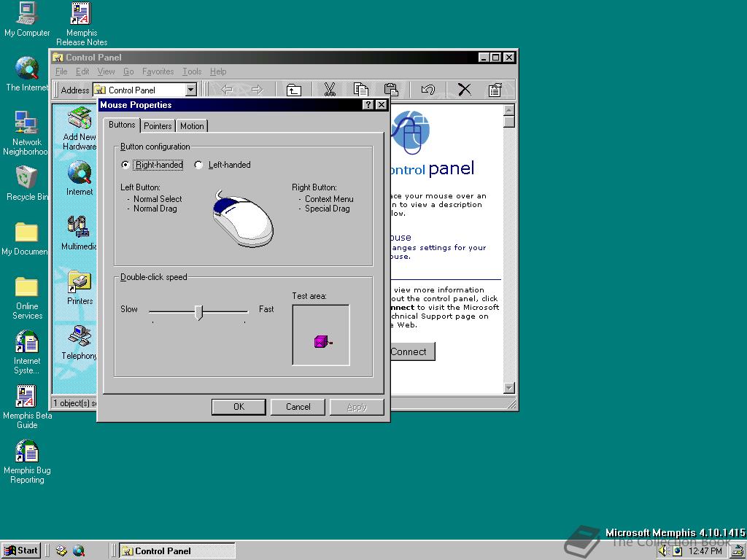The image size is (747, 560).
Task: Click the double-click speed slider thumb
Action: 198,312
